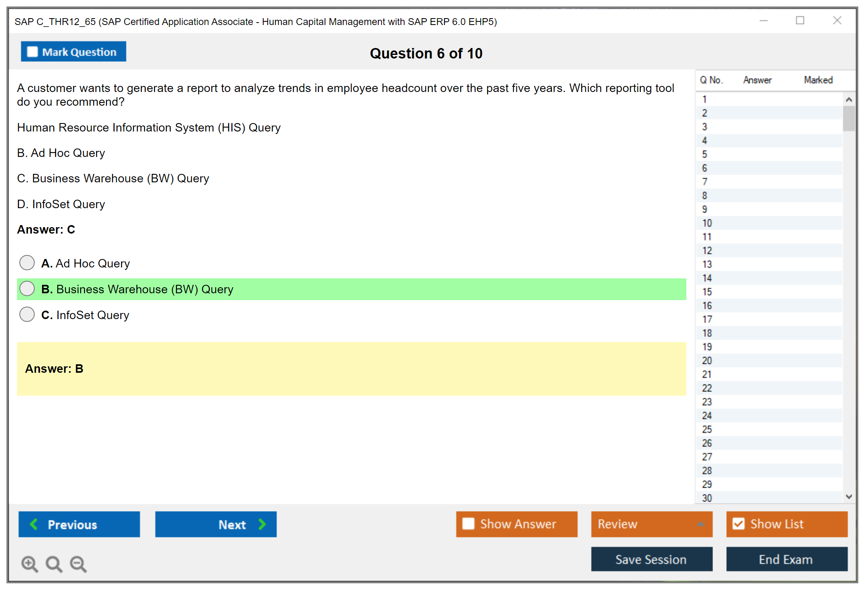Jump to question 12 in list

[707, 251]
